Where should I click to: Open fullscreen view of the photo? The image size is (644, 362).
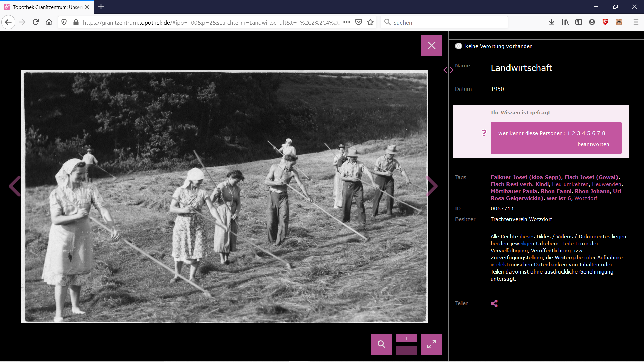pos(432,344)
